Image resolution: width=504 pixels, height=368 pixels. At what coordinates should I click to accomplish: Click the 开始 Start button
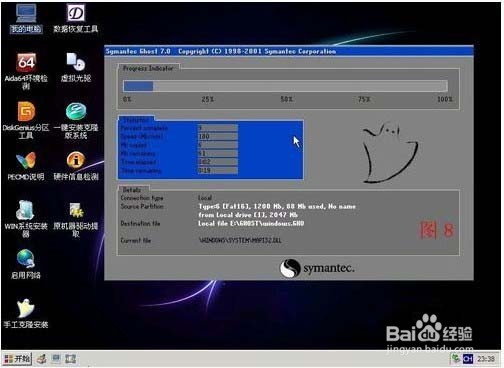click(17, 359)
